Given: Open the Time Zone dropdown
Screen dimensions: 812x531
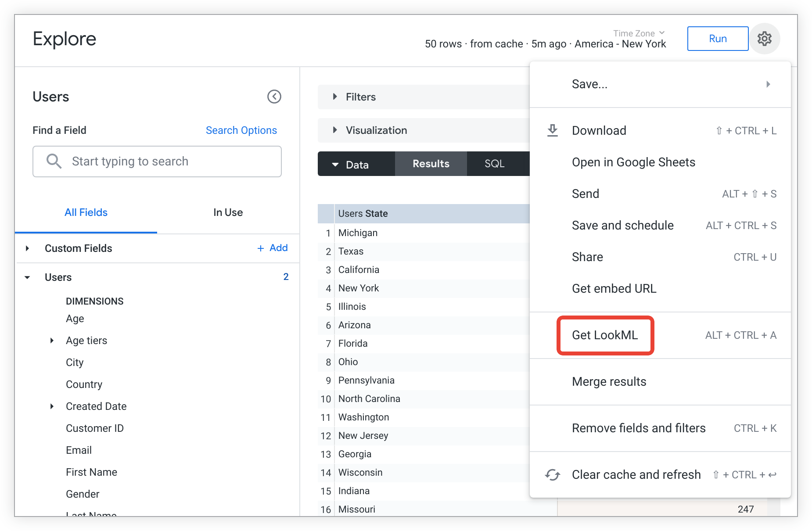Looking at the screenshot, I should click(639, 33).
